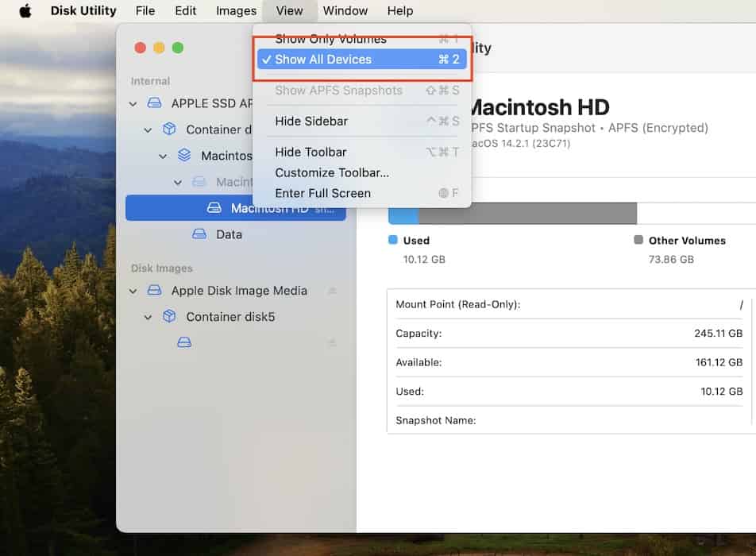This screenshot has height=556, width=756.
Task: Click the APPLE SSD drive icon
Action: click(x=155, y=103)
